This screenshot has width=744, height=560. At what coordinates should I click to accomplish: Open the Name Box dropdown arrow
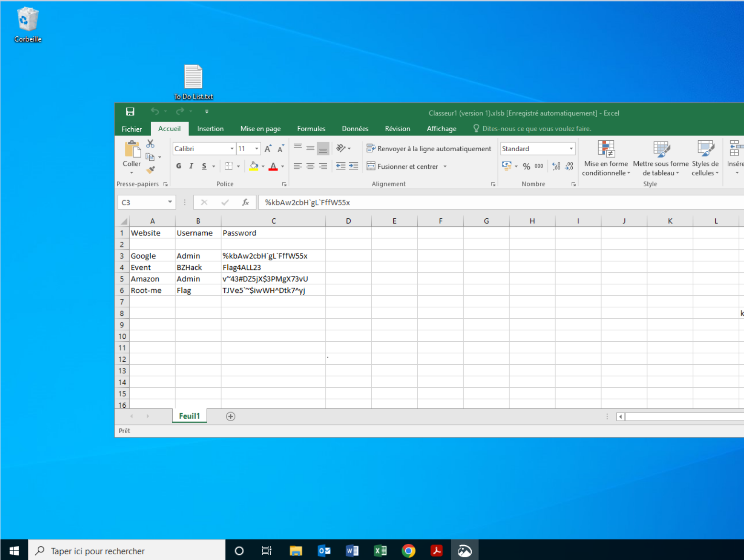170,202
